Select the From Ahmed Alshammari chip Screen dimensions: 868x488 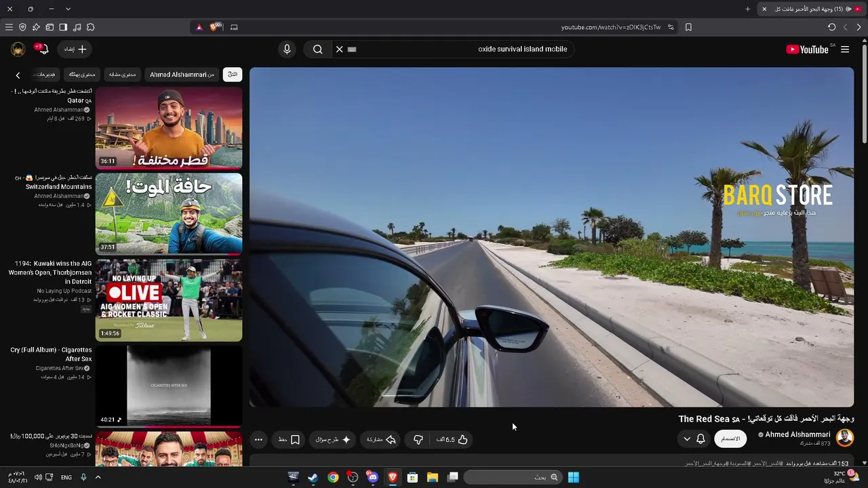tap(182, 75)
